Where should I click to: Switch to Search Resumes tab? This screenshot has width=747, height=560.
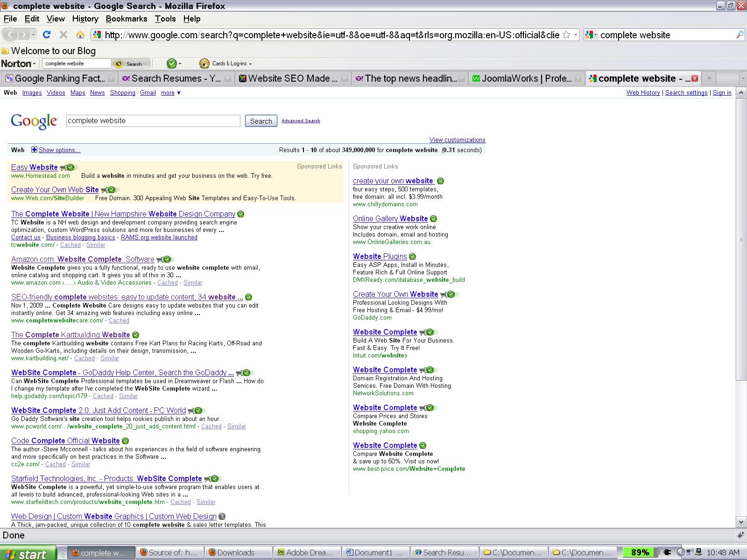(176, 78)
